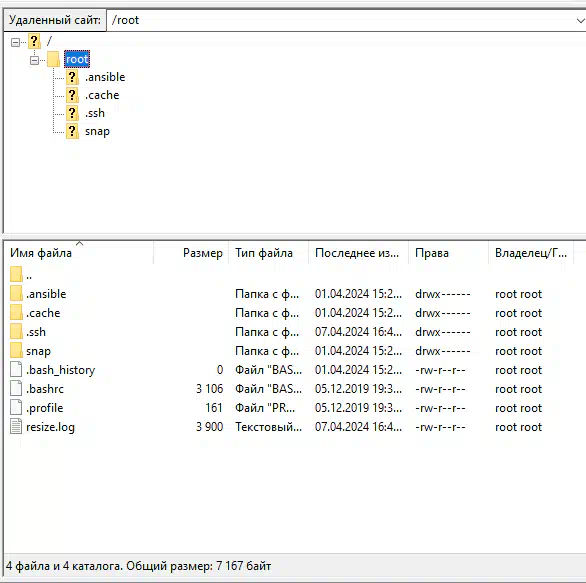Open the remote site path dropdown
The width and height of the screenshot is (586, 583).
[x=580, y=21]
